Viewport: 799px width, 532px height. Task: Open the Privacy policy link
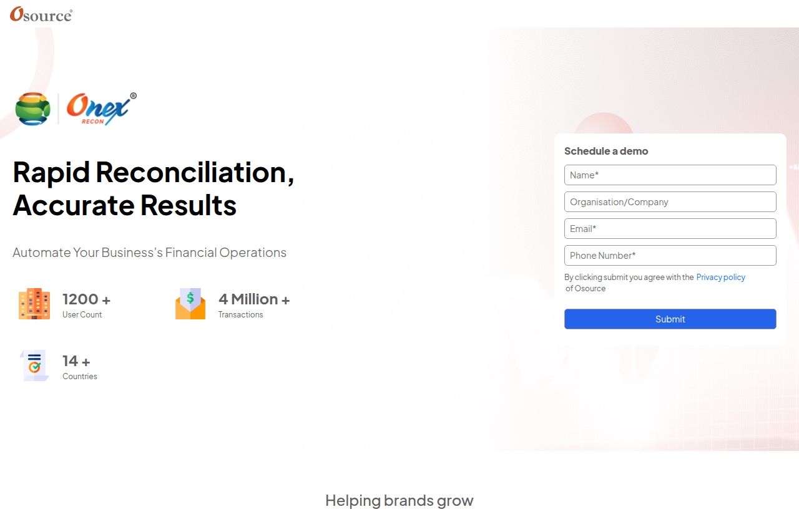tap(720, 277)
